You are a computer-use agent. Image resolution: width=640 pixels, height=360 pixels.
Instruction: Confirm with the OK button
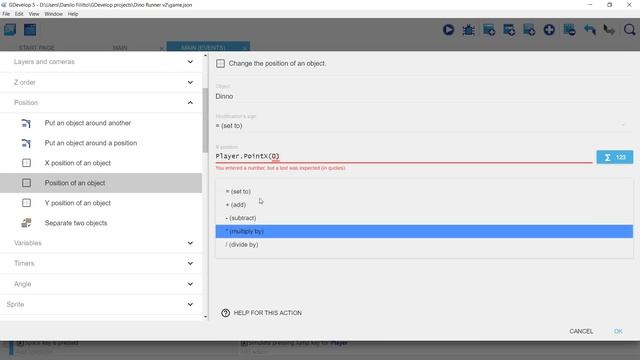coord(618,331)
